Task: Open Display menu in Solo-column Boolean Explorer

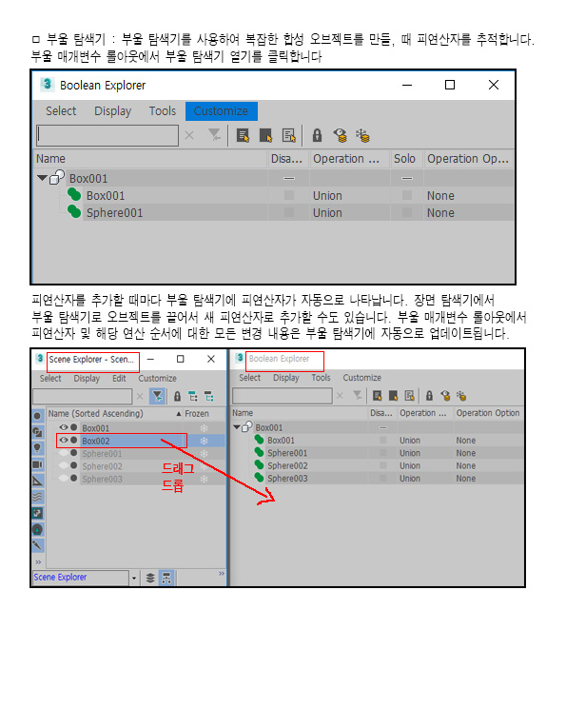Action: pyautogui.click(x=113, y=111)
